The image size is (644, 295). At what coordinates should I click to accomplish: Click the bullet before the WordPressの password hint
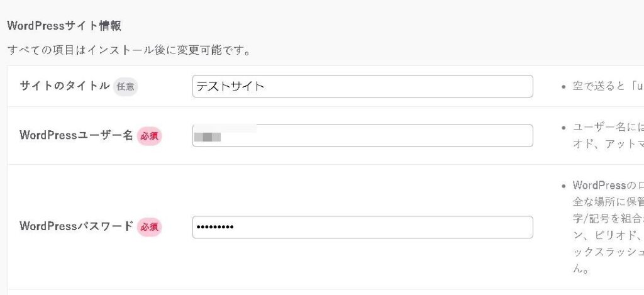click(x=563, y=186)
